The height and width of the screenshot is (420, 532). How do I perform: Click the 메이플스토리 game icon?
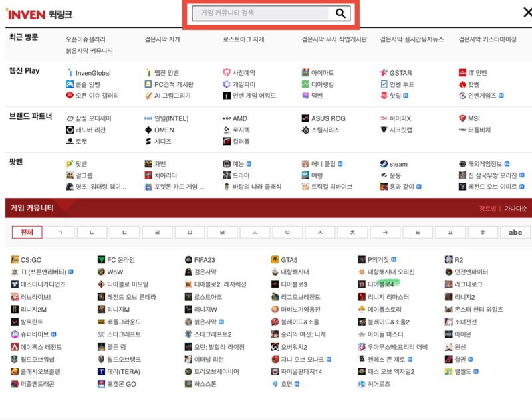[362, 309]
